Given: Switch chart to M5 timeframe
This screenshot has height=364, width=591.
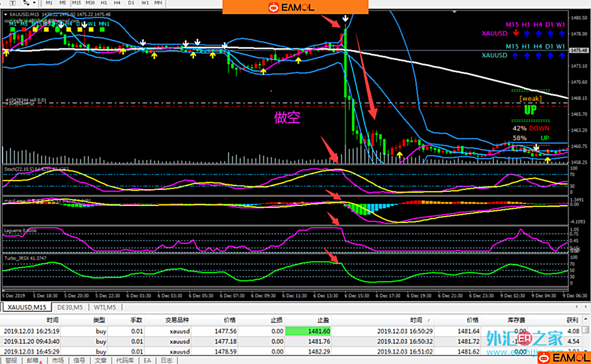Looking at the screenshot, I should (x=63, y=2).
